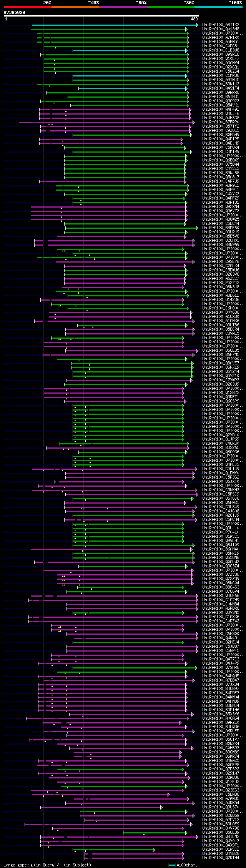Select the UniRef100_Q8J109 label
Viewport: 246px width, 868px height.
(x=221, y=545)
